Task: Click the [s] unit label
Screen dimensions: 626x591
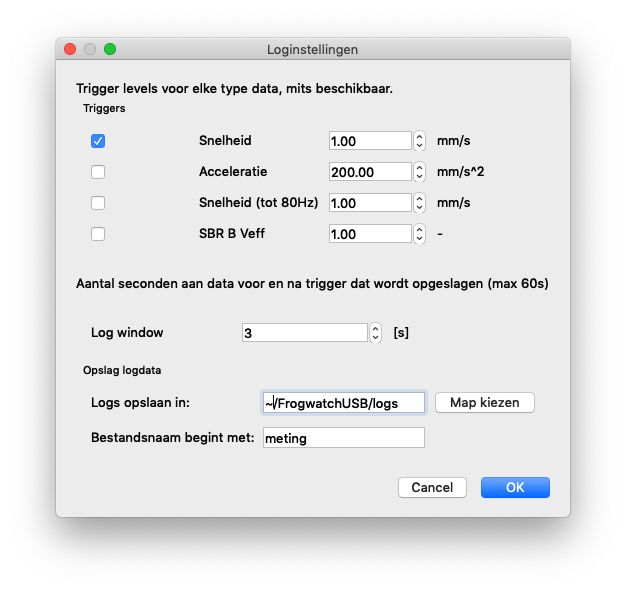Action: (x=401, y=333)
